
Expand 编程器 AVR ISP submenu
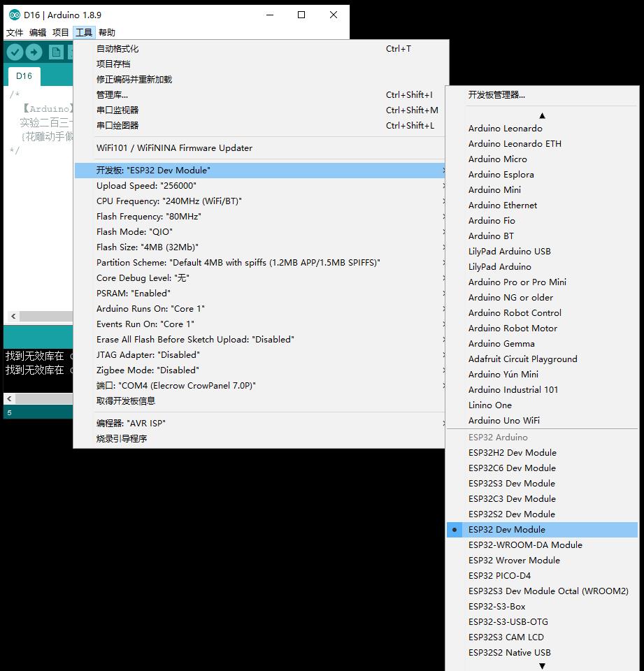262,424
